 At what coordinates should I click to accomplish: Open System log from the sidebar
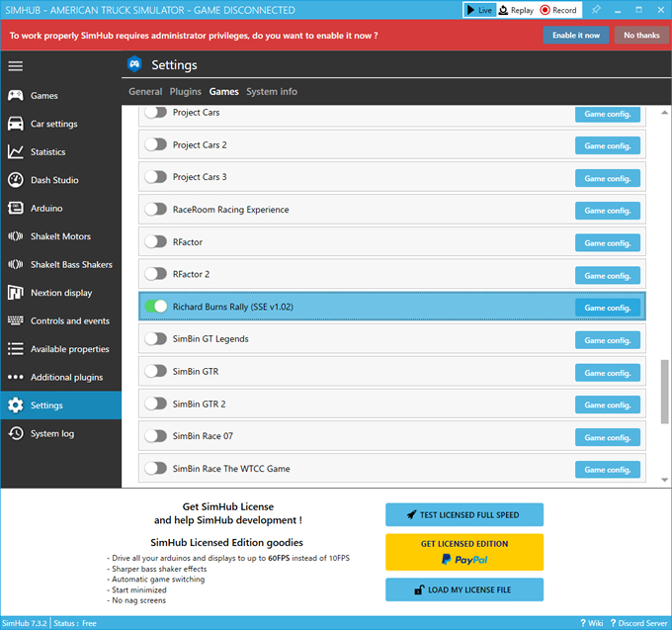click(x=61, y=433)
